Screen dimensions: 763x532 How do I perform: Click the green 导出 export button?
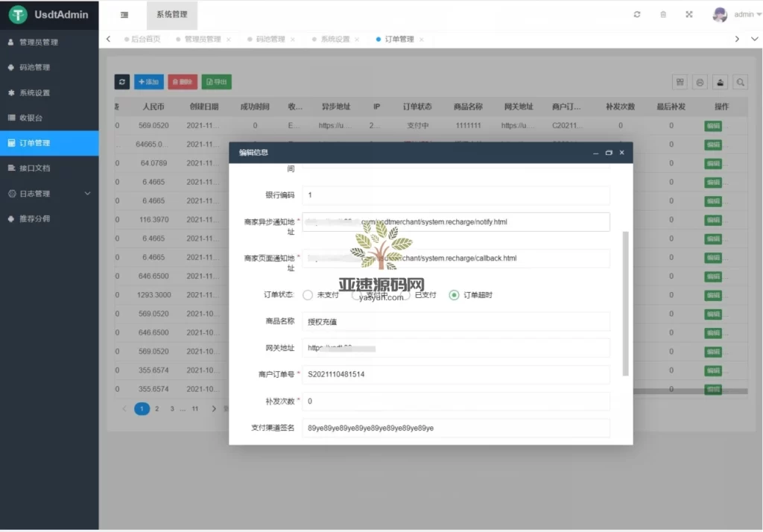216,82
